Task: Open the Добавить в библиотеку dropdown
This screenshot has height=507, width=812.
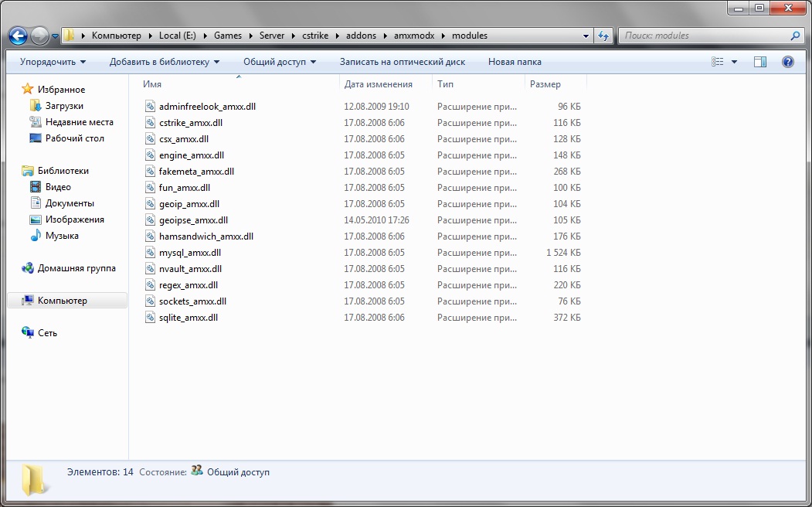Action: (x=165, y=62)
